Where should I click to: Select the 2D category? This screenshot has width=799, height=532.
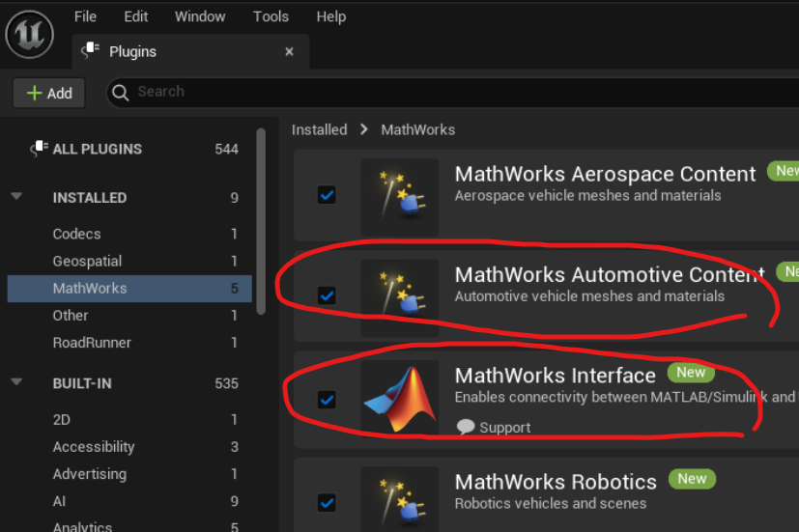click(129, 419)
